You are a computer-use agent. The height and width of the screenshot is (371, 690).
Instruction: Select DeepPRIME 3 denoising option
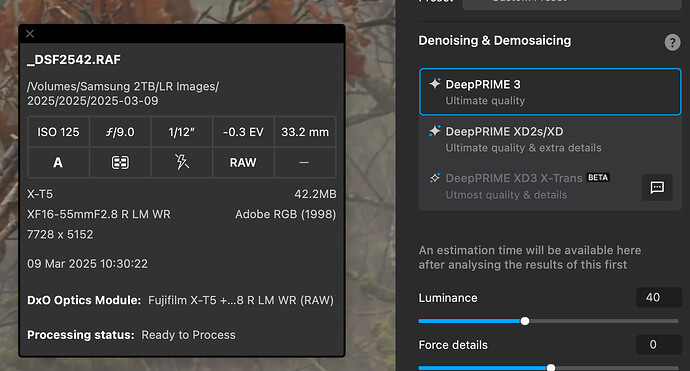(550, 92)
